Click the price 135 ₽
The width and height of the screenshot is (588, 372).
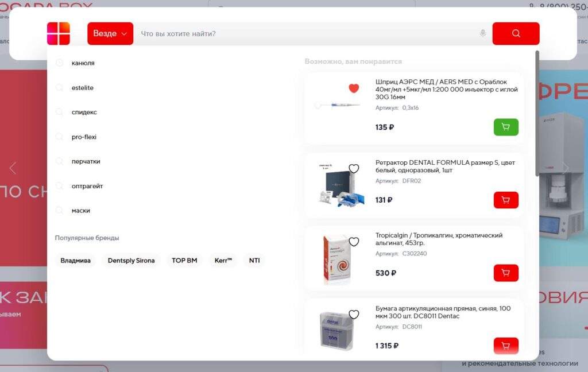pyautogui.click(x=384, y=127)
